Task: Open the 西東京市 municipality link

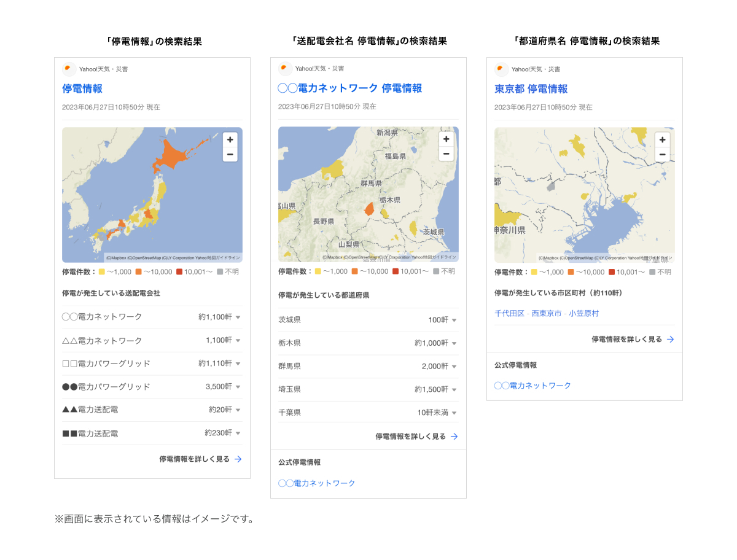Action: click(x=547, y=313)
